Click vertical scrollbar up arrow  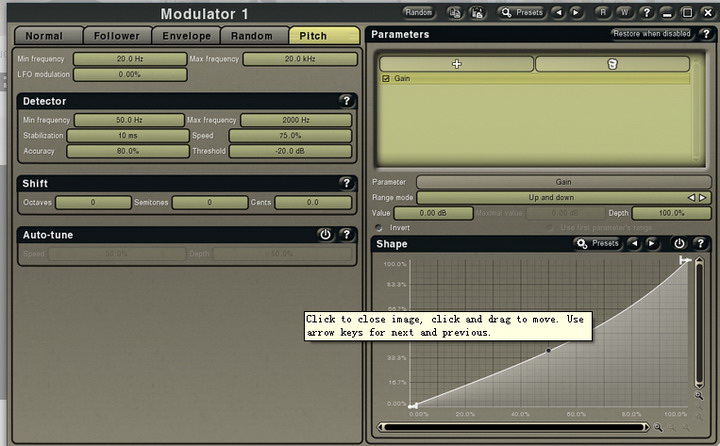coord(699,261)
